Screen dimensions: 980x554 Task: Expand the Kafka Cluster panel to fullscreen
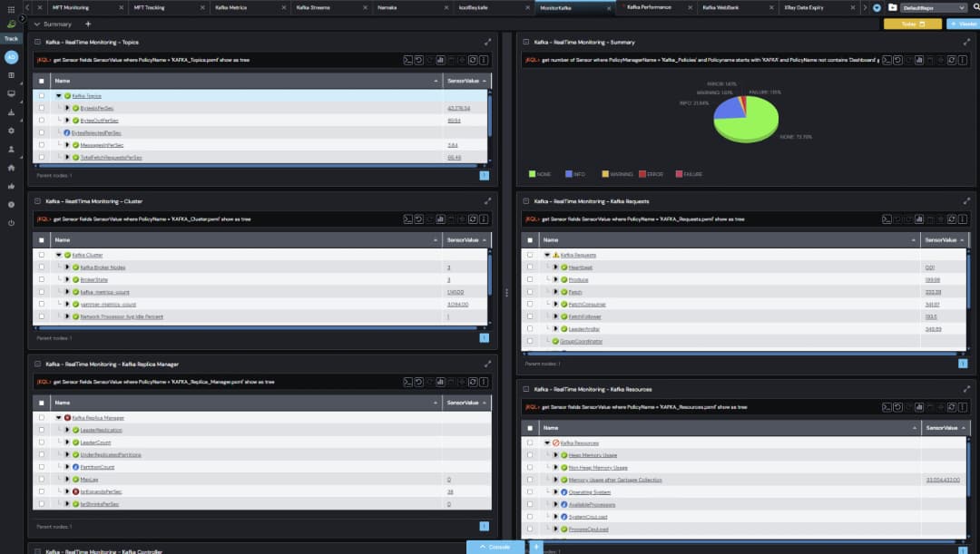click(487, 201)
